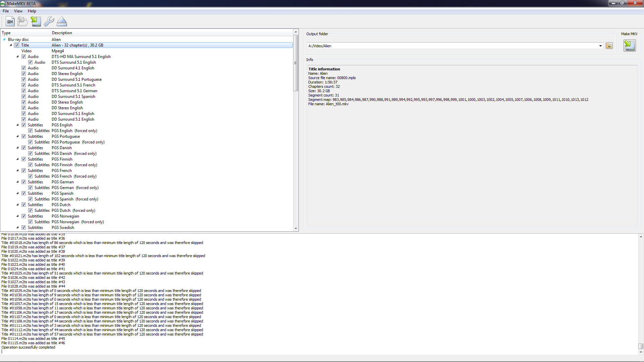This screenshot has width=644, height=362.
Task: Uncheck DD Surround 5.1 Spanish audio
Action: pyautogui.click(x=24, y=97)
